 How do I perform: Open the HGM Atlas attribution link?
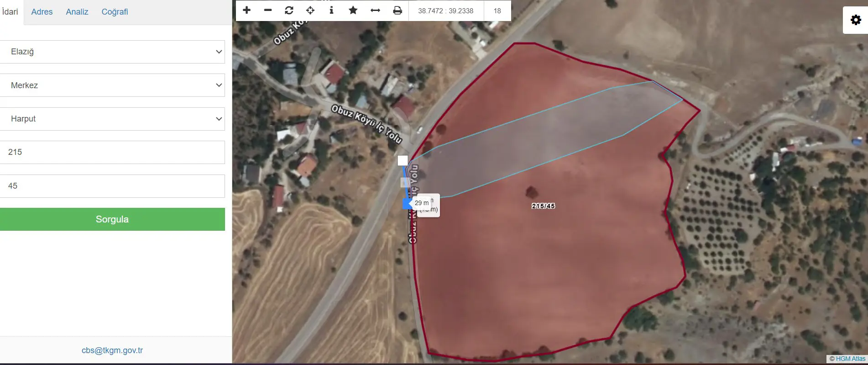pos(850,359)
